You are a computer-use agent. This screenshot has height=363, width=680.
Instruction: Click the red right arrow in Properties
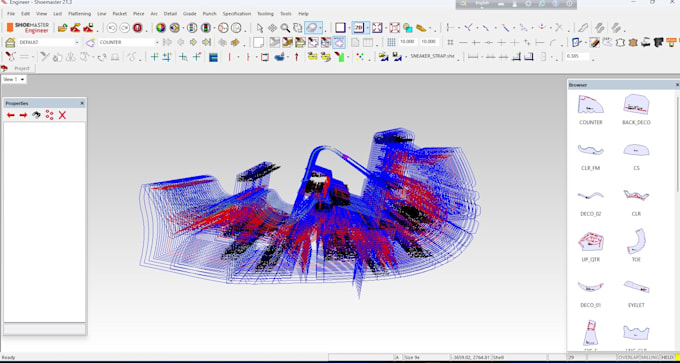click(23, 115)
